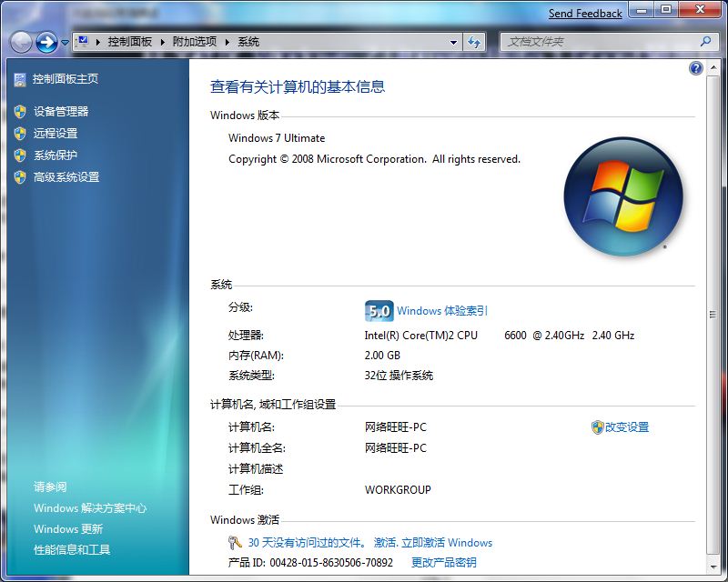Screen dimensions: 728x582
Task: Open the recent pages dropdown arrow
Action: [x=65, y=43]
